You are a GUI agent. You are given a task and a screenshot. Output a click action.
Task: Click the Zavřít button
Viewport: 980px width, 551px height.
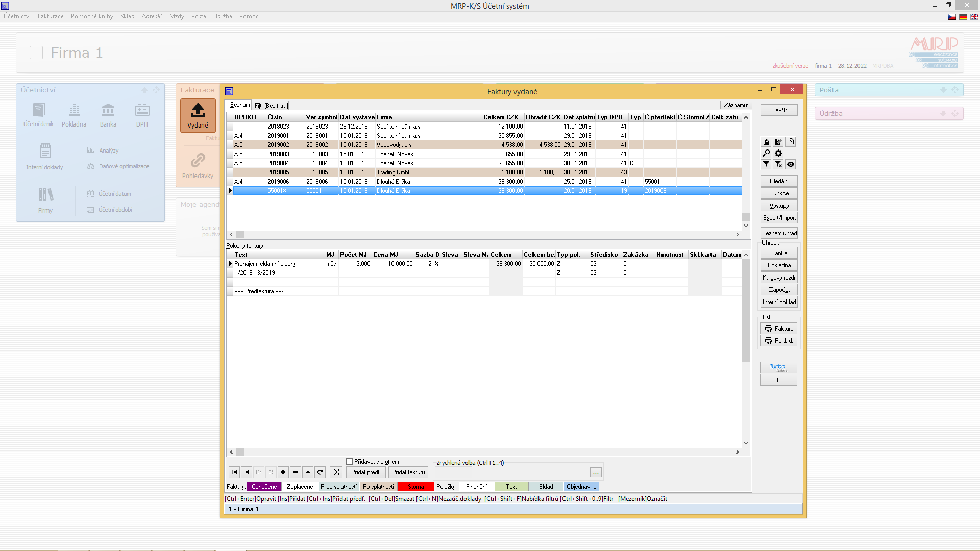point(778,110)
